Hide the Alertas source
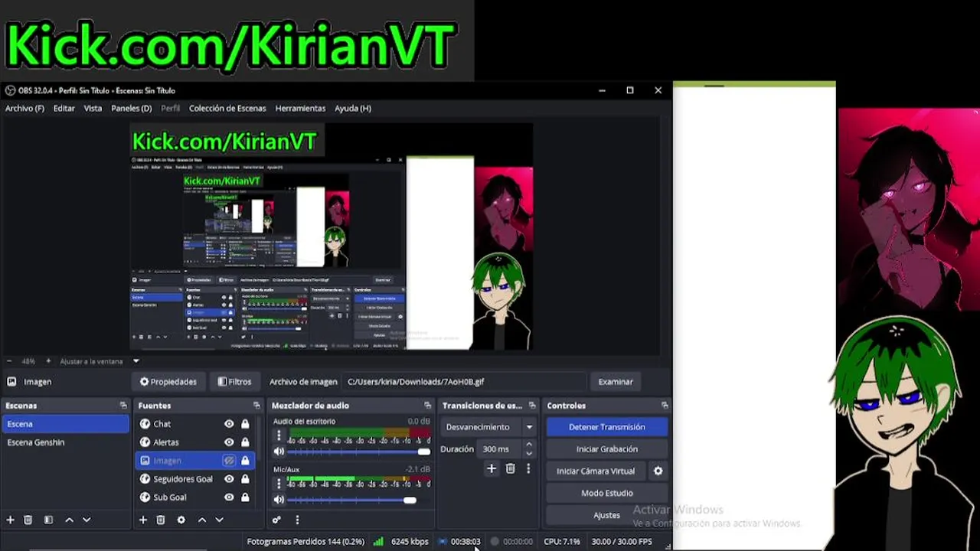 (229, 442)
